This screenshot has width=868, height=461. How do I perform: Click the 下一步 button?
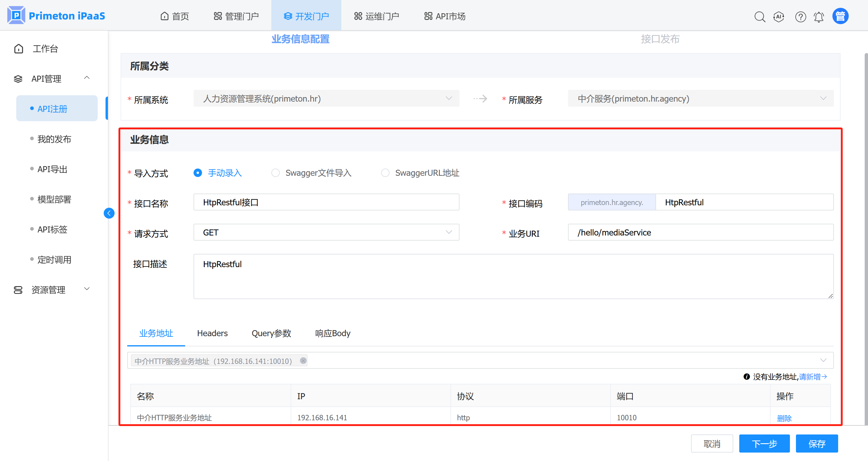764,444
